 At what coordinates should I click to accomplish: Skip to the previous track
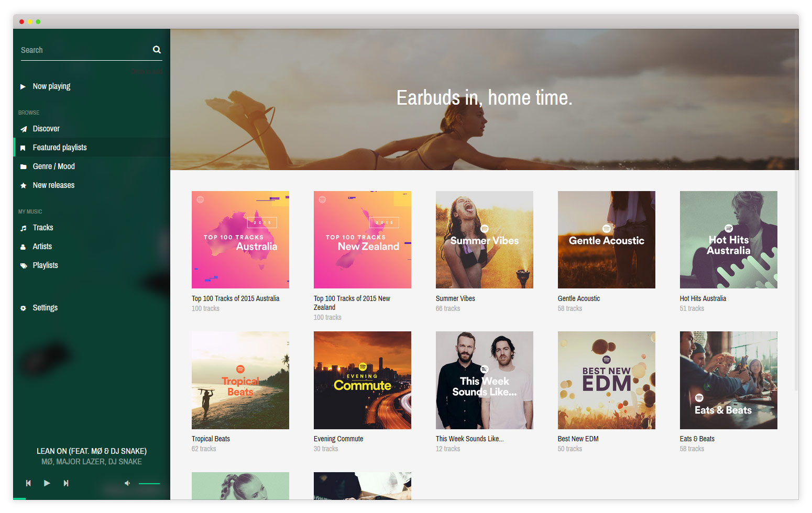[x=28, y=483]
